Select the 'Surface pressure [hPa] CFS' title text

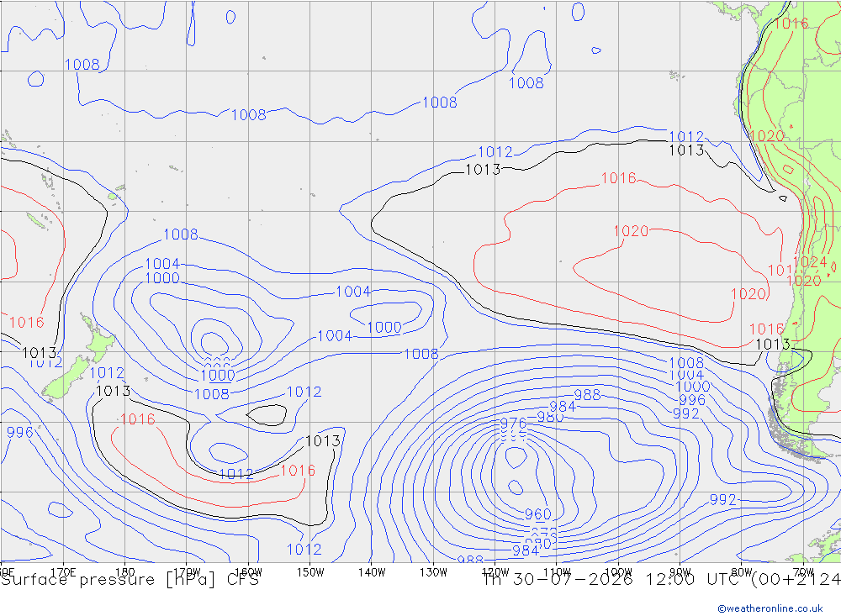(x=130, y=580)
